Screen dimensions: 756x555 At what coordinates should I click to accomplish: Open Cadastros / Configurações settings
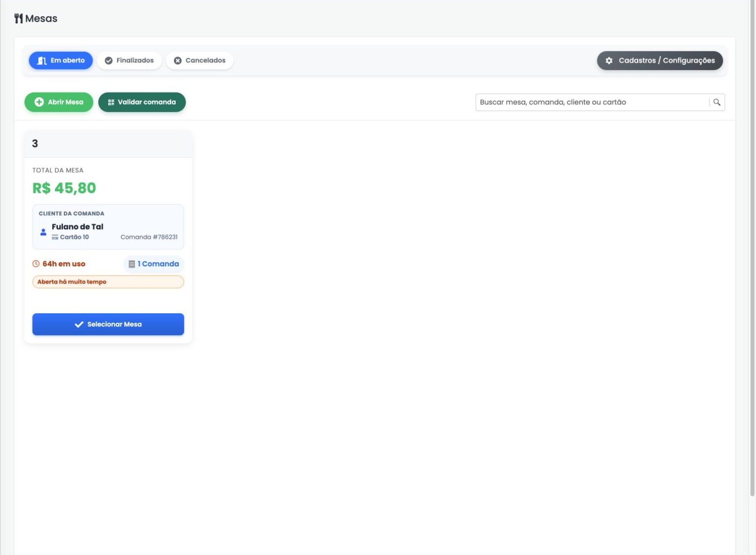(660, 60)
